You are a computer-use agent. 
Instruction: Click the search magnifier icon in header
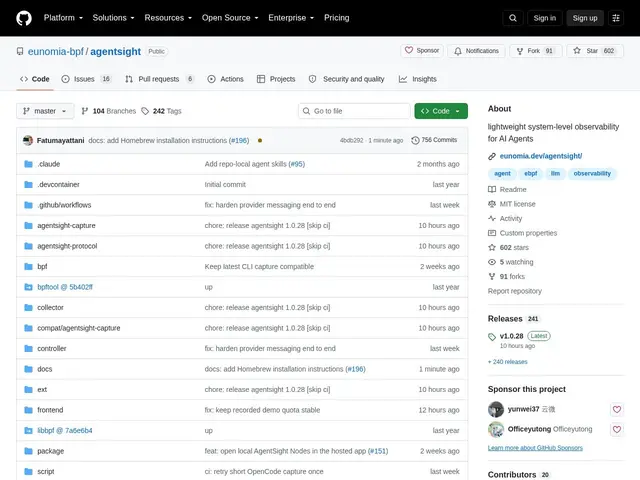coord(513,18)
